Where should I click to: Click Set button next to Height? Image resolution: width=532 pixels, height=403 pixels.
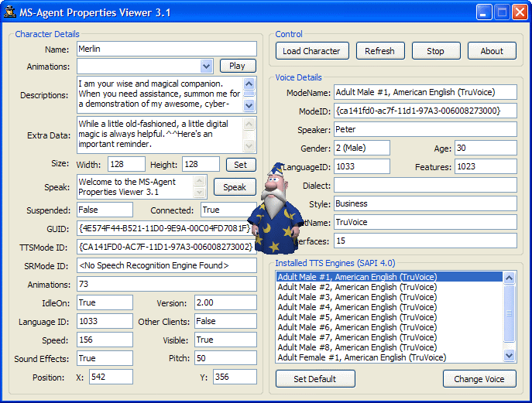tap(241, 164)
